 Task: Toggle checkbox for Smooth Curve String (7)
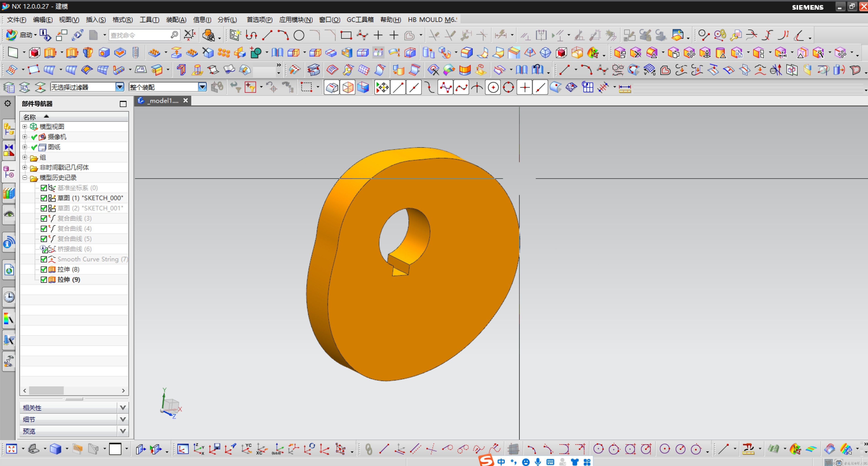44,259
